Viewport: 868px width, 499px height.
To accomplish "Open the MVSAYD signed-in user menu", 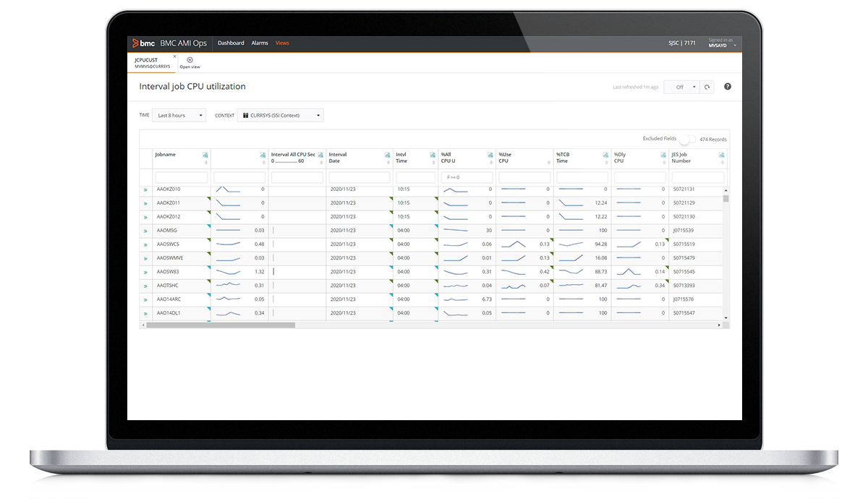I will tap(722, 43).
